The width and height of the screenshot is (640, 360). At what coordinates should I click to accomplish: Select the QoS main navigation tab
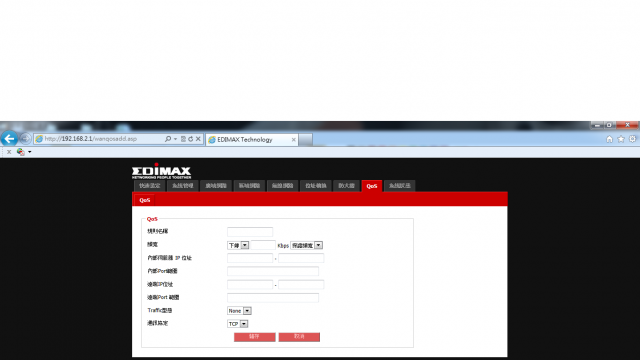pos(371,186)
